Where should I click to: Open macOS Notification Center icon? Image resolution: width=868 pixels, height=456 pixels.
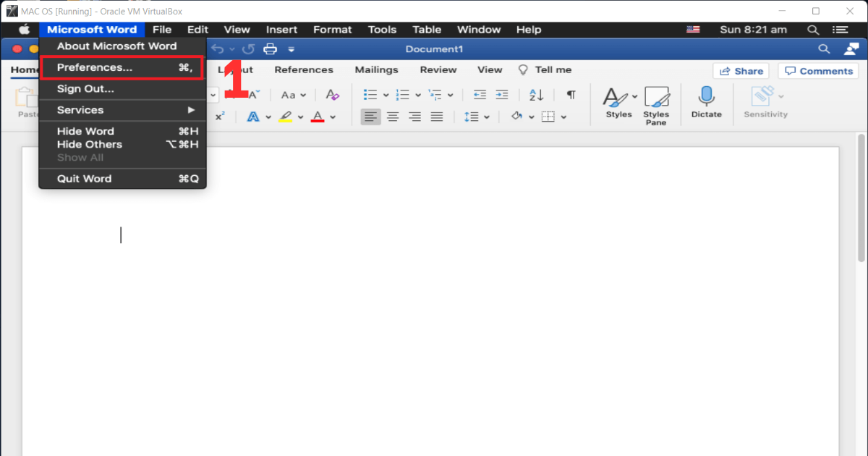click(x=840, y=30)
